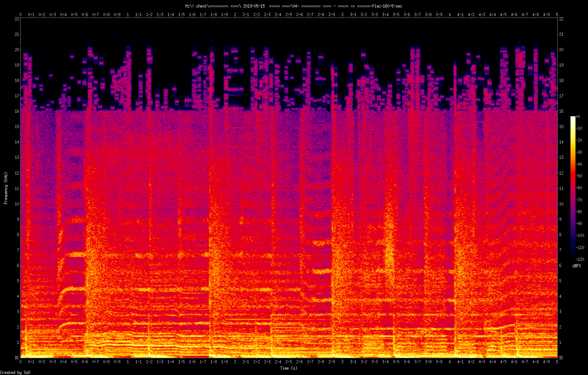Image resolution: width=588 pixels, height=375 pixels.
Task: Click the "-20" value on the color scale
Action: (x=579, y=140)
